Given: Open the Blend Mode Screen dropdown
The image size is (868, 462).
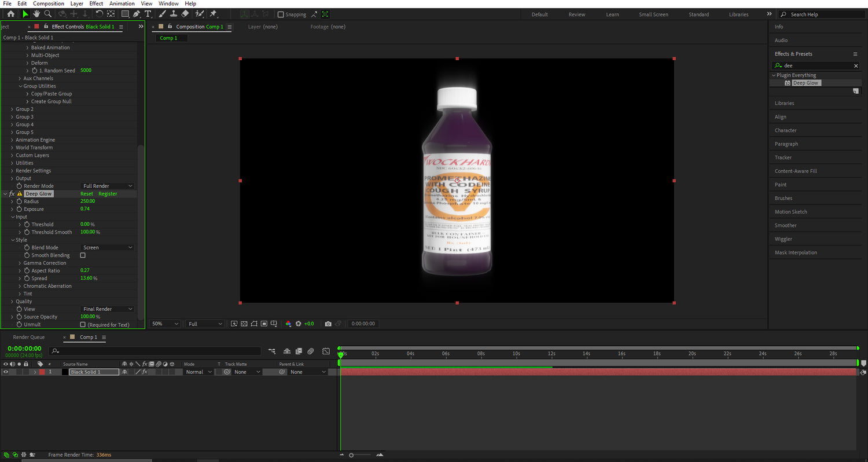Looking at the screenshot, I should tap(107, 247).
